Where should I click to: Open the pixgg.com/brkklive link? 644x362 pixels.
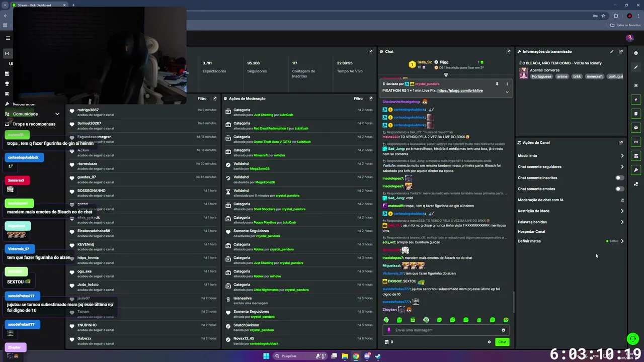[x=460, y=90]
